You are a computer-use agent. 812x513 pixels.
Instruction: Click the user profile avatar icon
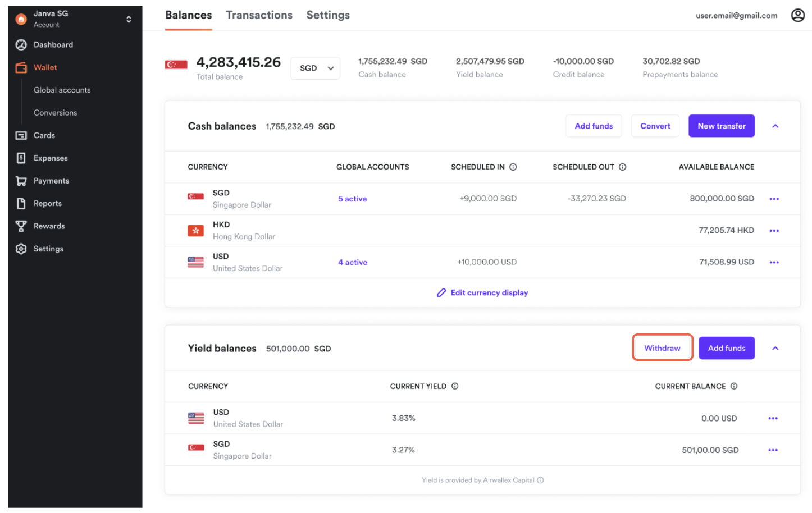tap(797, 15)
